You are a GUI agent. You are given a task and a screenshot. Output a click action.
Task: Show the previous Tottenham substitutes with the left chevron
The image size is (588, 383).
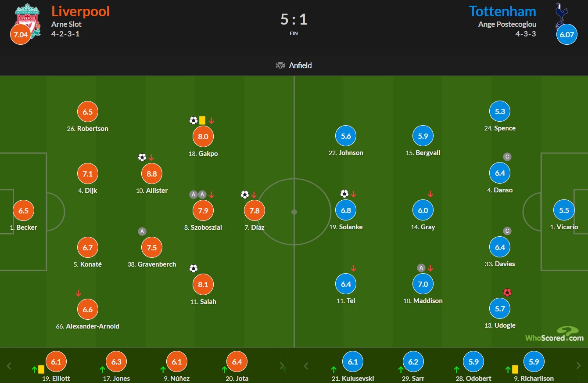point(306,365)
